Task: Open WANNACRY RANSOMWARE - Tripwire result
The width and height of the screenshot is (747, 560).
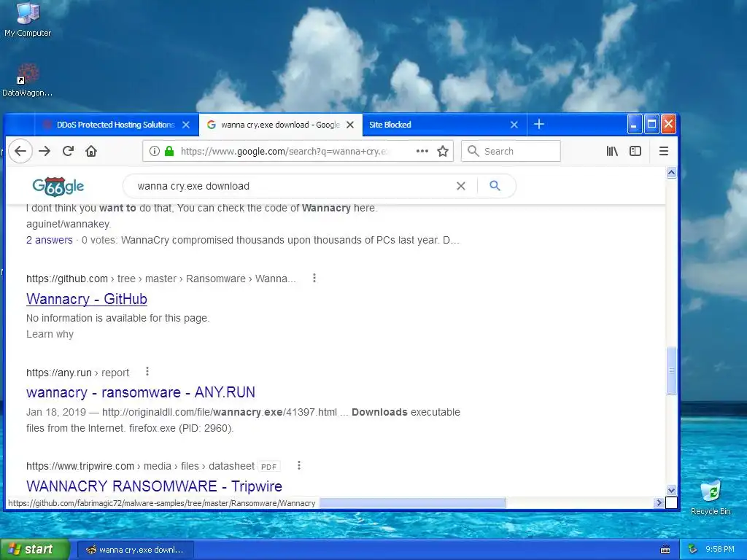Action: pyautogui.click(x=154, y=486)
